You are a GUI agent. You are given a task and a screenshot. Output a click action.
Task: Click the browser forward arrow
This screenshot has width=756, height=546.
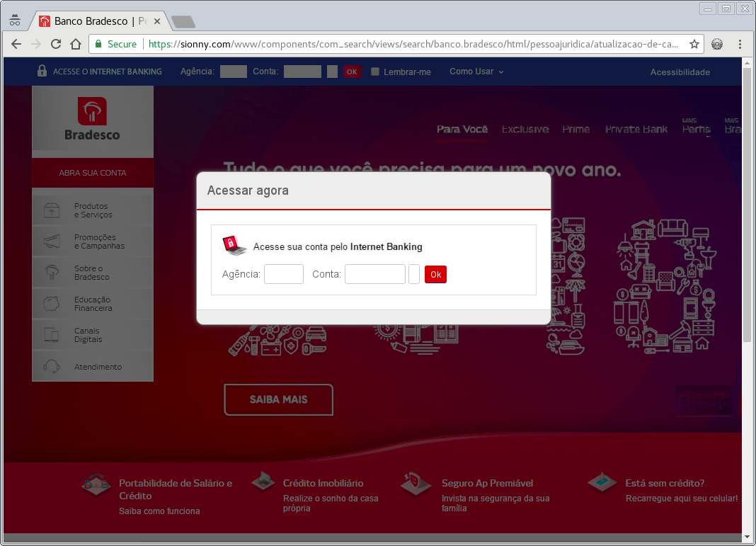[x=36, y=45]
